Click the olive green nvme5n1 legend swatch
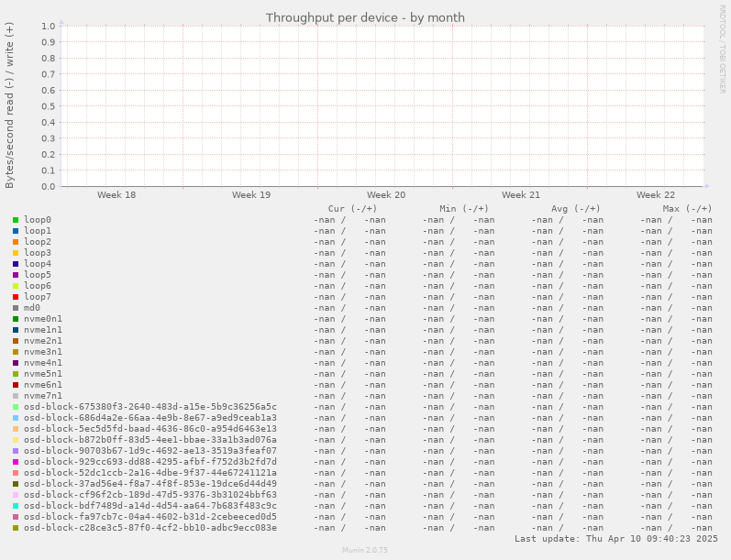Viewport: 731px width, 560px height. point(16,374)
